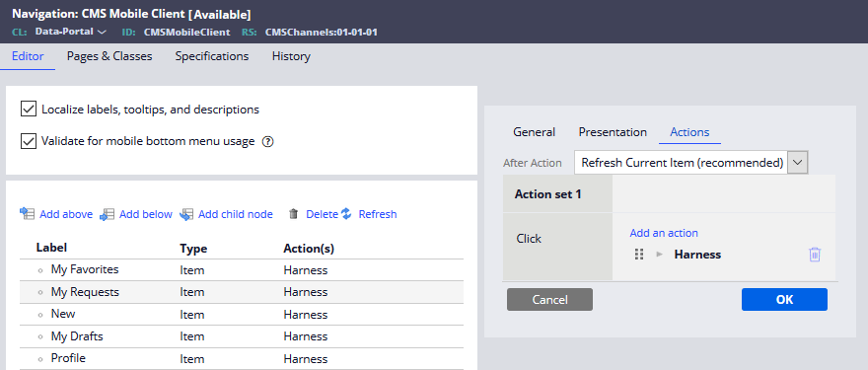The image size is (868, 370).
Task: Click the Add below icon
Action: click(x=107, y=214)
